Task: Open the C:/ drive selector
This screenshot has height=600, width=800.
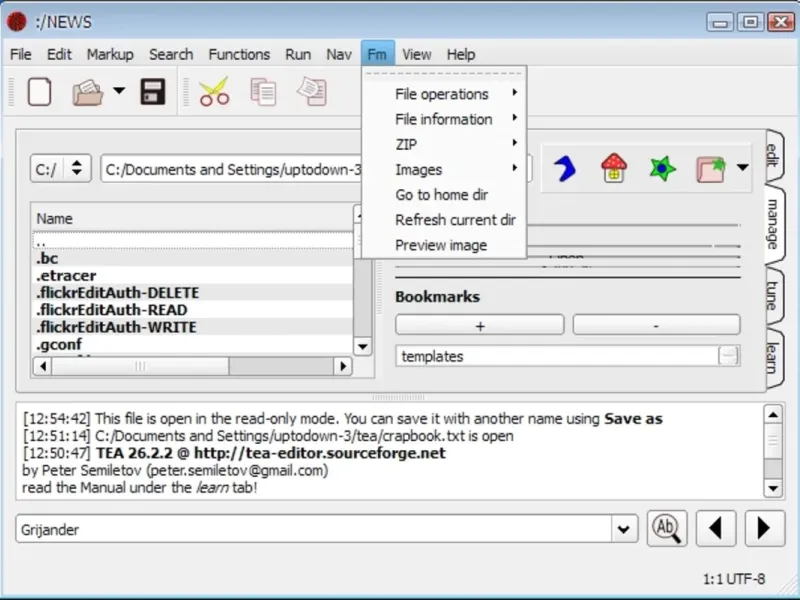Action: (61, 168)
